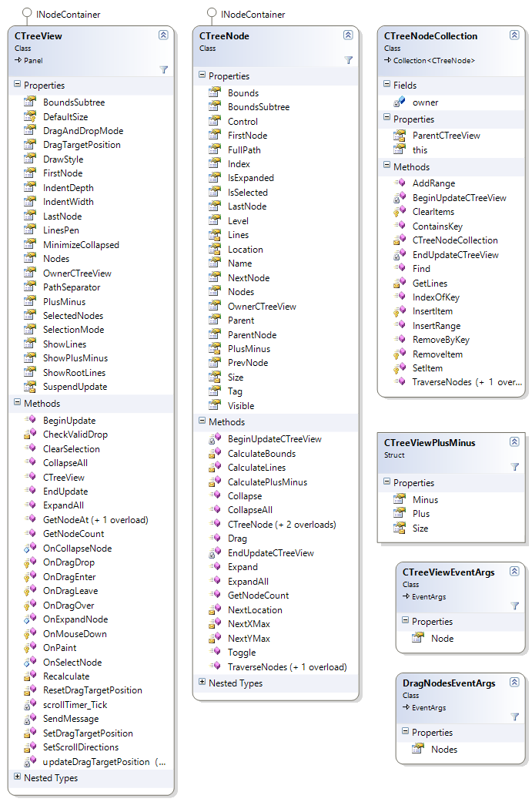Click the property icon beside IsExpanded

click(x=215, y=177)
